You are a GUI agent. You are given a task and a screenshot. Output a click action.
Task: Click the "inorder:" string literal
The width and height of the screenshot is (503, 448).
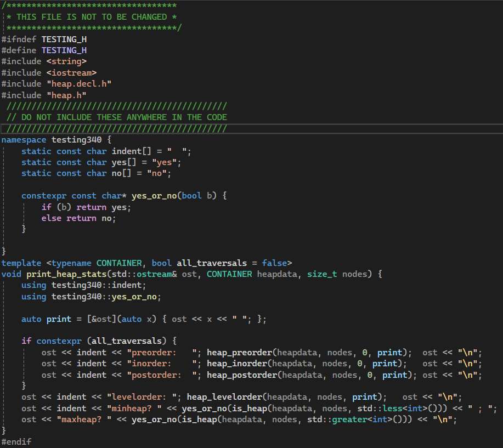[x=164, y=364]
